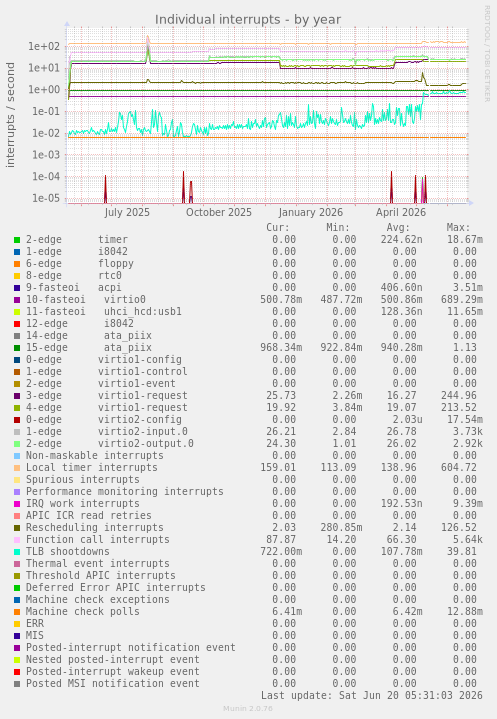The width and height of the screenshot is (497, 719).
Task: Click the April 2026 x-axis label
Action: [x=401, y=212]
